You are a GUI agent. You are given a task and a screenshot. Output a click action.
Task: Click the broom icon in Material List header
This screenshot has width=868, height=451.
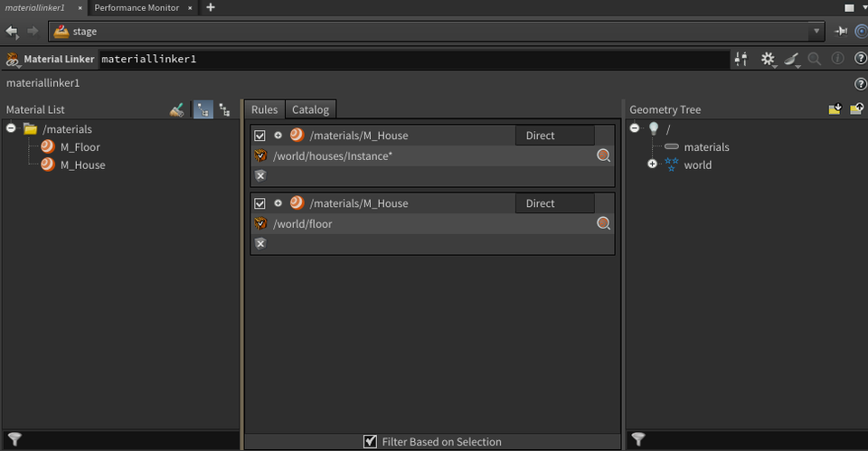tap(177, 109)
